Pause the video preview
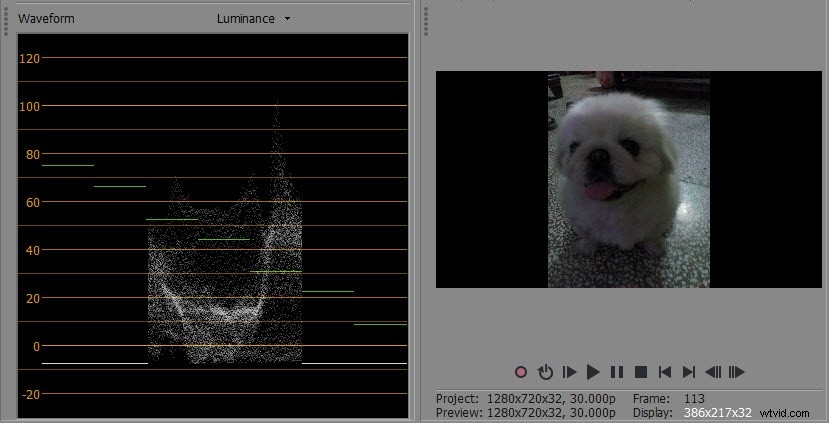829x423 pixels. pos(617,372)
